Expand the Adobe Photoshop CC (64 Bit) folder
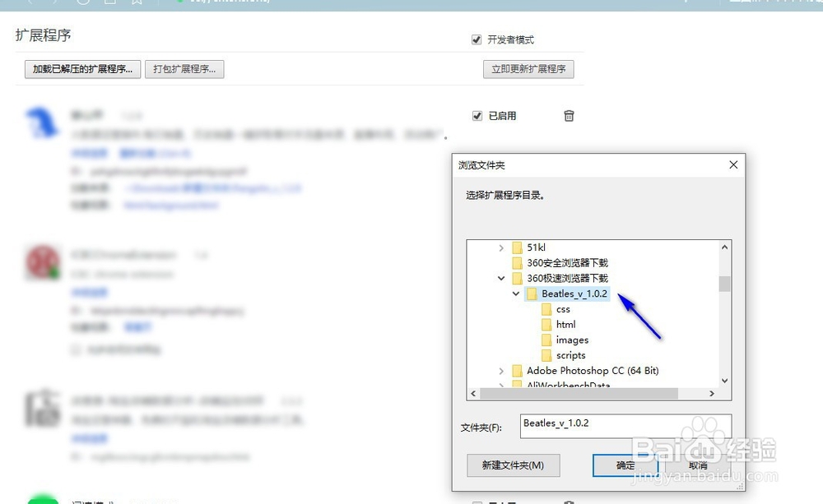 pos(502,370)
